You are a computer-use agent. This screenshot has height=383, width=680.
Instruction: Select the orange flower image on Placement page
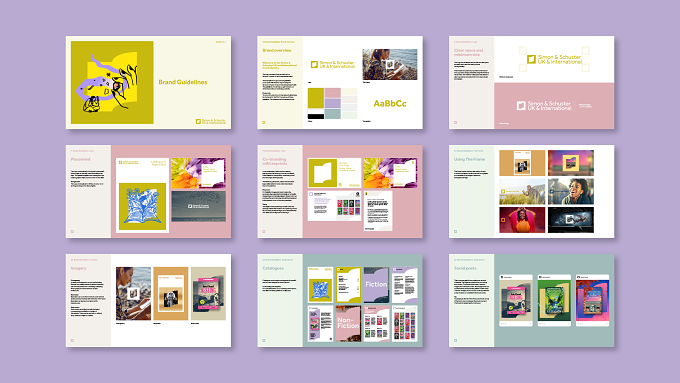pos(198,173)
